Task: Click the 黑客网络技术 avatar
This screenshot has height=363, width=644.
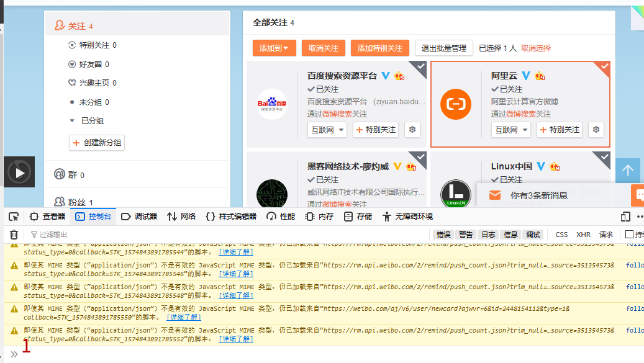Action: point(272,194)
